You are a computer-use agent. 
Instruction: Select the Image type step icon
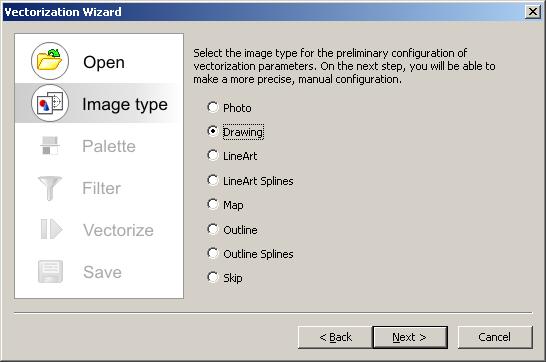50,103
